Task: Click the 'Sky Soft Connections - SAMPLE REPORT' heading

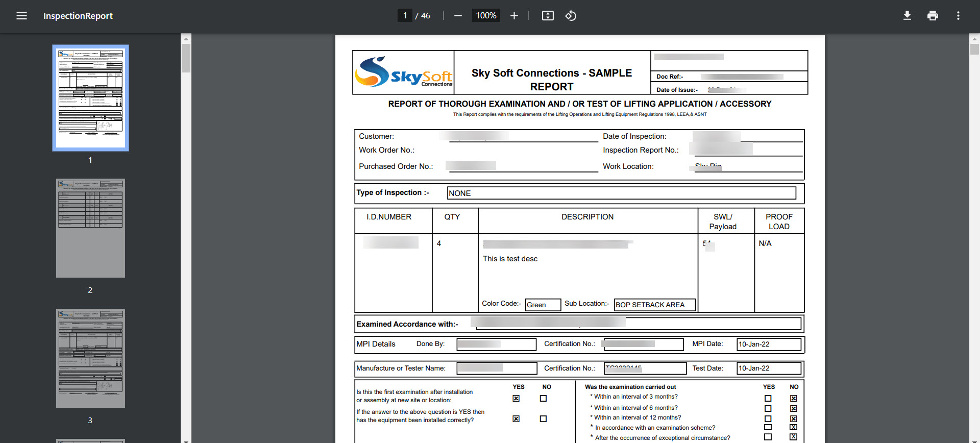Action: (552, 80)
